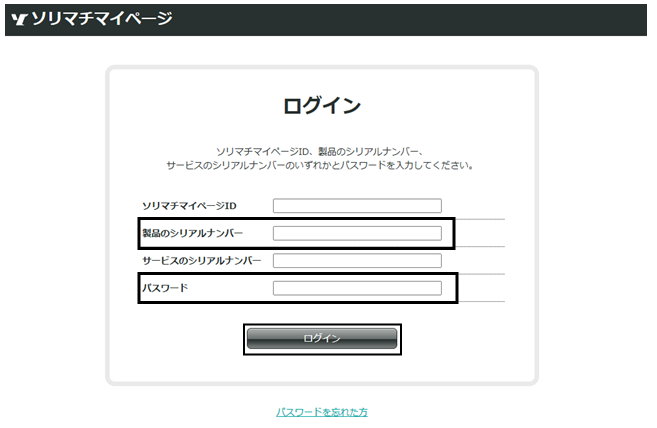Click the Sorimachi logo icon in header
657x428 pixels.
point(19,19)
